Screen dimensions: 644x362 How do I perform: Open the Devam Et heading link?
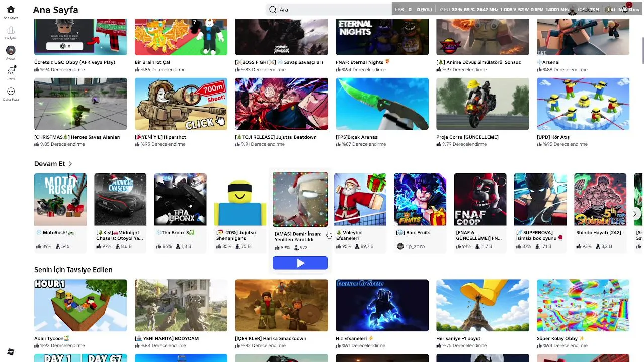(x=50, y=164)
